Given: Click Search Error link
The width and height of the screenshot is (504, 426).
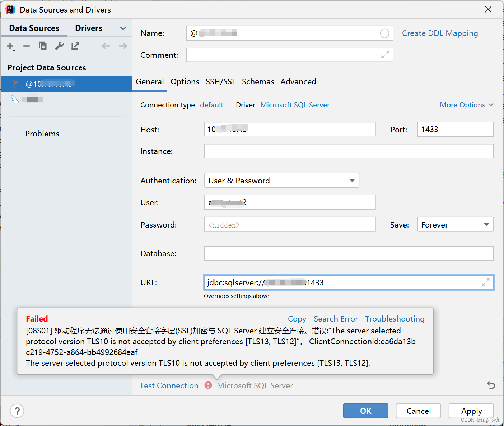Looking at the screenshot, I should tap(336, 319).
